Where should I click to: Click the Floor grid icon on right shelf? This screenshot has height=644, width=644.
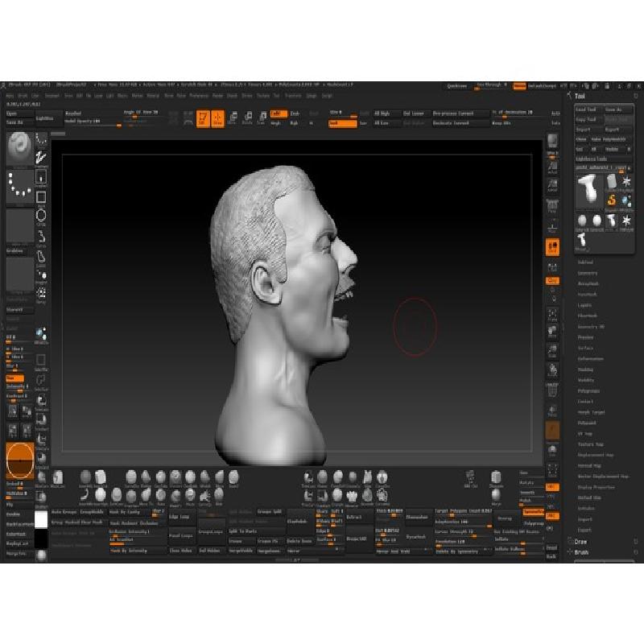(x=552, y=229)
